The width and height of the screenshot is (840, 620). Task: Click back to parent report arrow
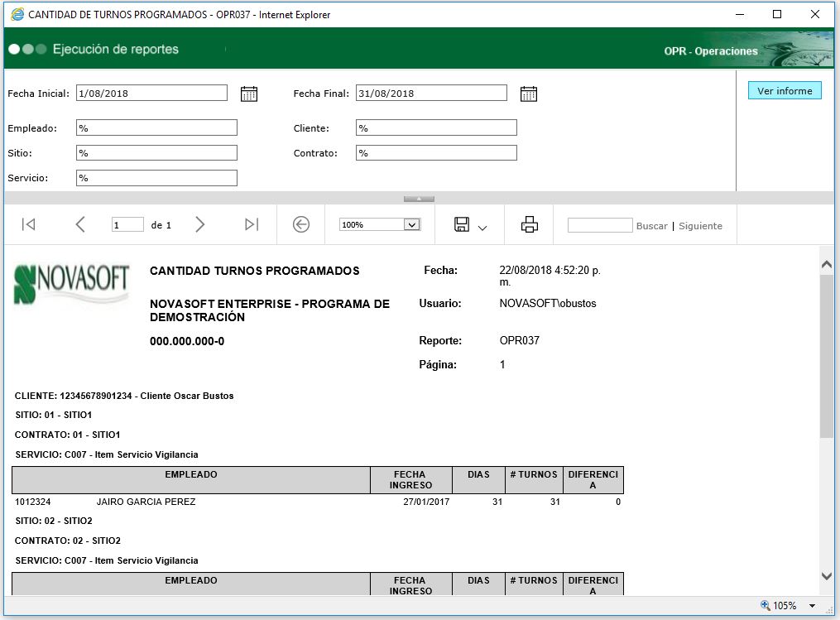[301, 224]
